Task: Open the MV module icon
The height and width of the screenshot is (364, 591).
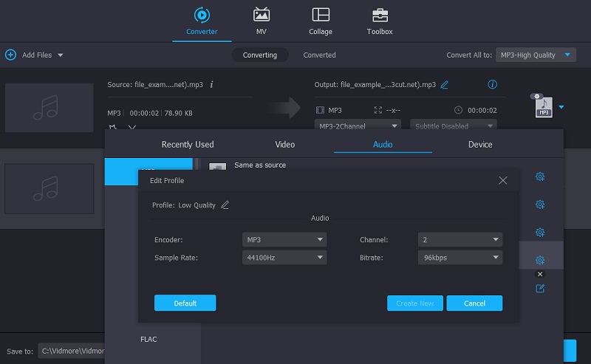Action: 262,16
